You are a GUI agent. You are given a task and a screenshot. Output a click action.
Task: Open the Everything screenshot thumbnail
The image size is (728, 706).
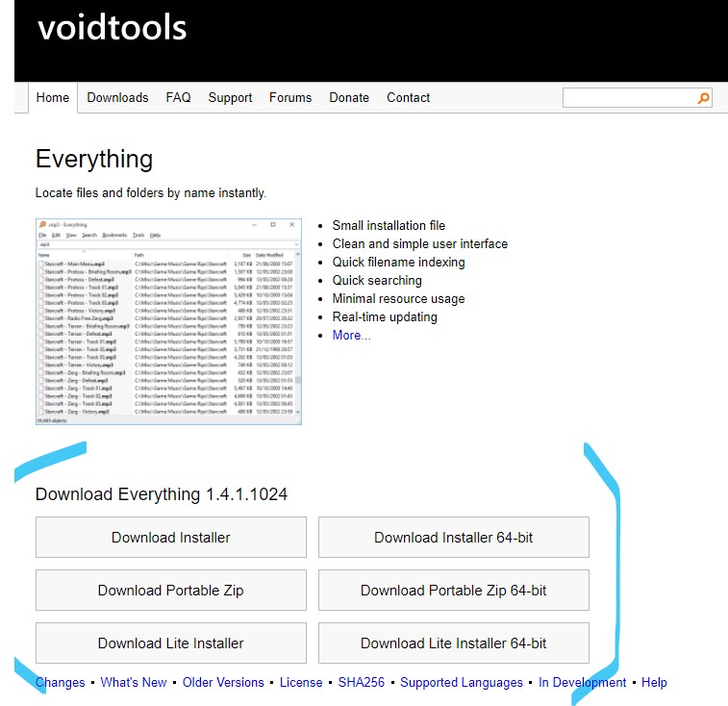coord(169,319)
